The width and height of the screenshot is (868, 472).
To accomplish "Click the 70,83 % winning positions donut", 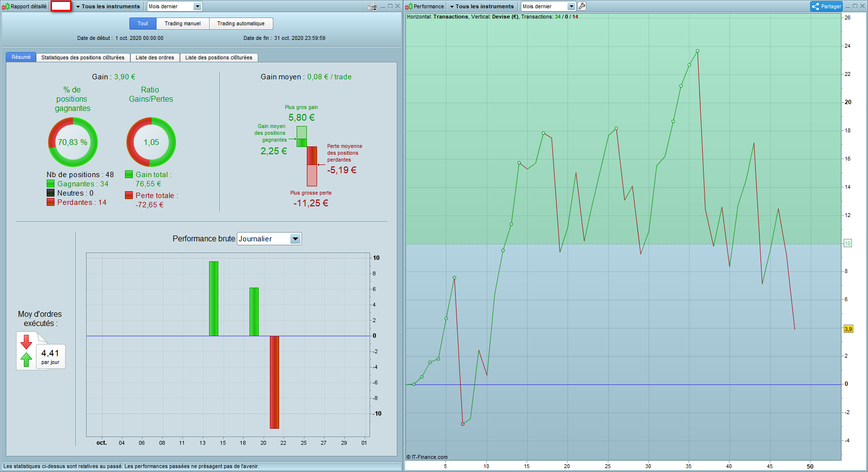I will 73,142.
